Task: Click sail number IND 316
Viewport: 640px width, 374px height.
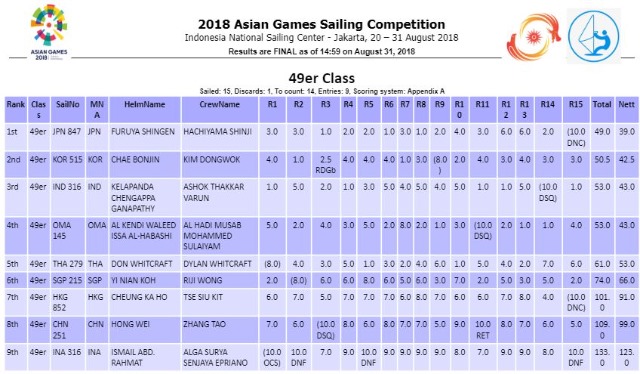Action: pyautogui.click(x=67, y=187)
